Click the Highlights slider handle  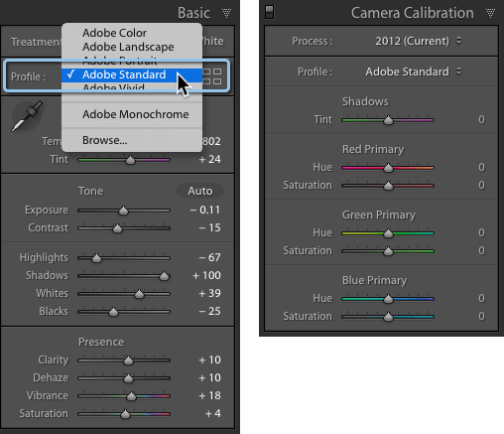click(x=96, y=258)
